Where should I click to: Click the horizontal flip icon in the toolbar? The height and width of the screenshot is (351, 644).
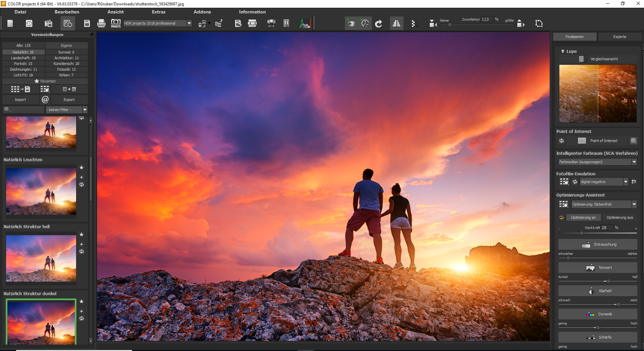coord(396,23)
